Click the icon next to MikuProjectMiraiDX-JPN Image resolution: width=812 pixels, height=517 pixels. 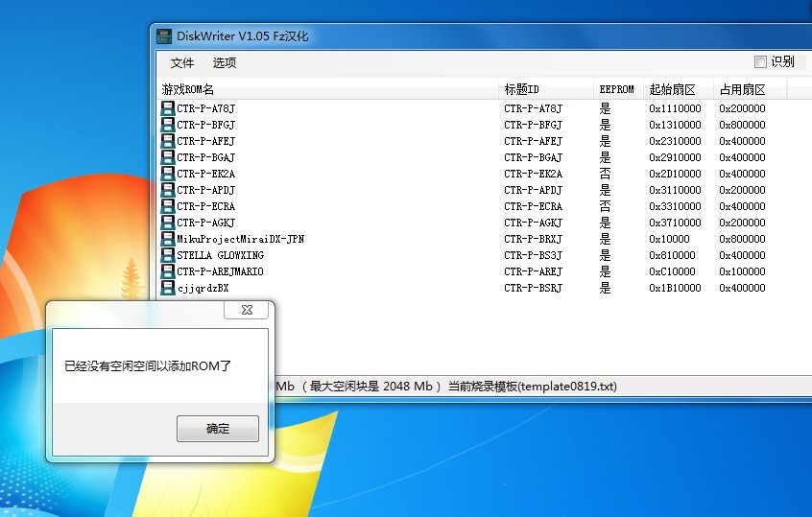pyautogui.click(x=167, y=239)
